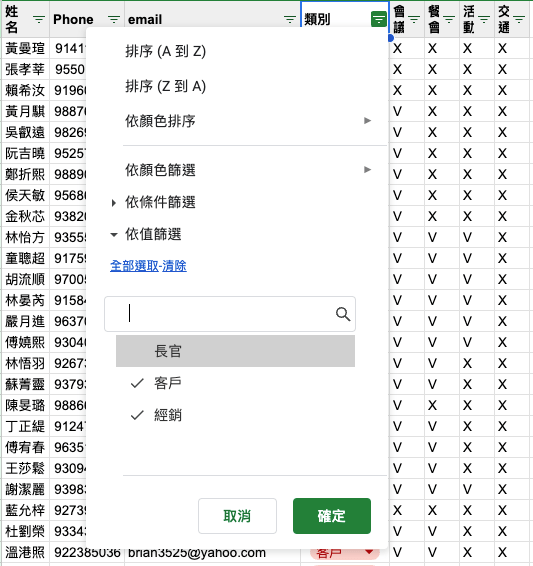This screenshot has height=566, width=533.
Task: Choose 排序 (Z 到 A)
Action: 166,86
